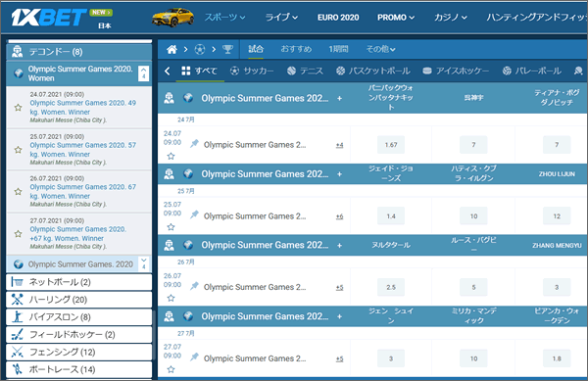This screenshot has width=588, height=381.
Task: Filter by アイスホッケー
Action: [456, 71]
